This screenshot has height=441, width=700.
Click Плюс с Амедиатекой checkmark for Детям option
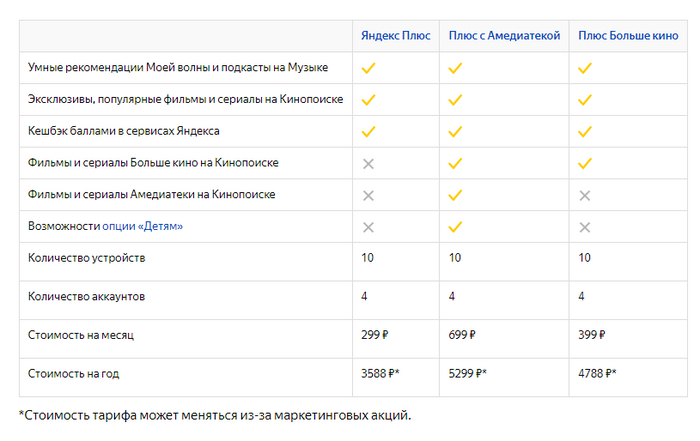(455, 227)
